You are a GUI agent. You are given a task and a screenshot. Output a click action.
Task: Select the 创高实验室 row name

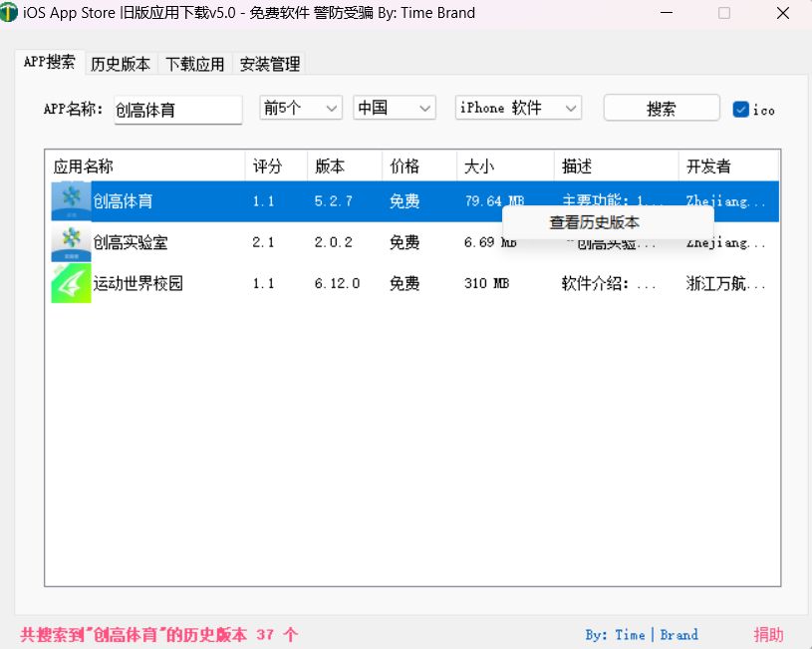point(131,242)
